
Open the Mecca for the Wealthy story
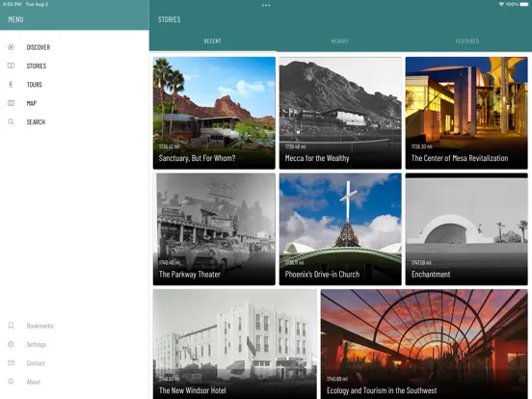pos(340,113)
